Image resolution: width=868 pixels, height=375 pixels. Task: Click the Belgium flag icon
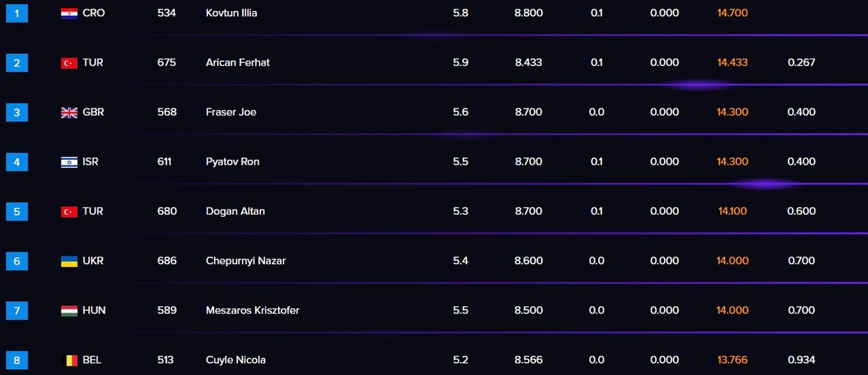pyautogui.click(x=69, y=360)
